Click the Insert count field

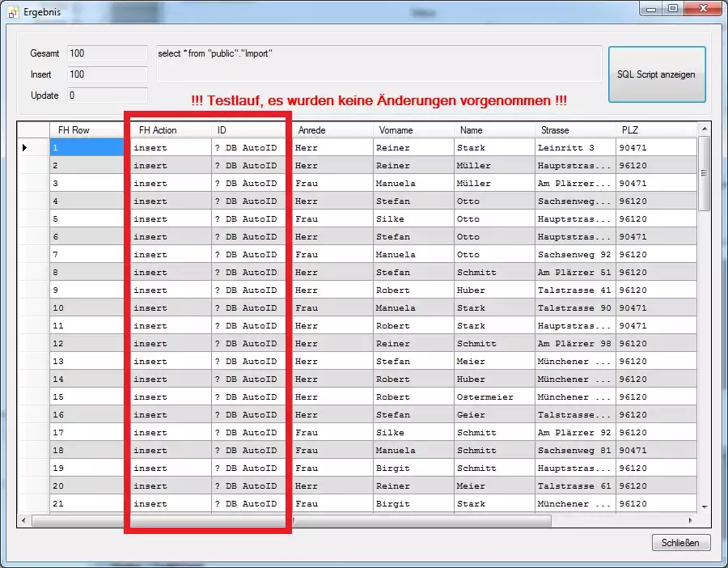coord(107,74)
